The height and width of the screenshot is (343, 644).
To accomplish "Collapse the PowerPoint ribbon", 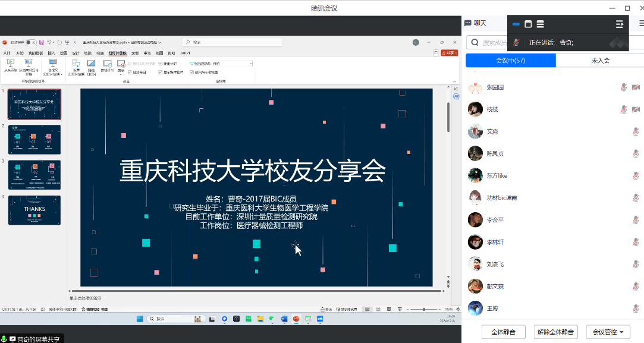I will (455, 81).
